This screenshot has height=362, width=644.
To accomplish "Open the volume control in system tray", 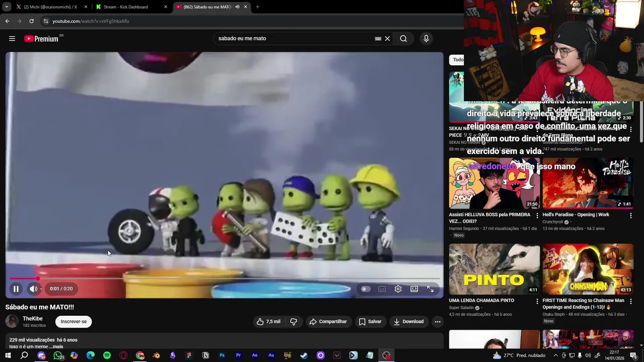I will [x=588, y=355].
